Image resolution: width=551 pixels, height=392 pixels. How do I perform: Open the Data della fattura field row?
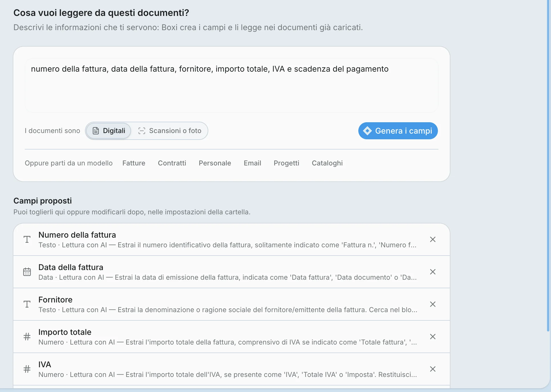coord(231,272)
